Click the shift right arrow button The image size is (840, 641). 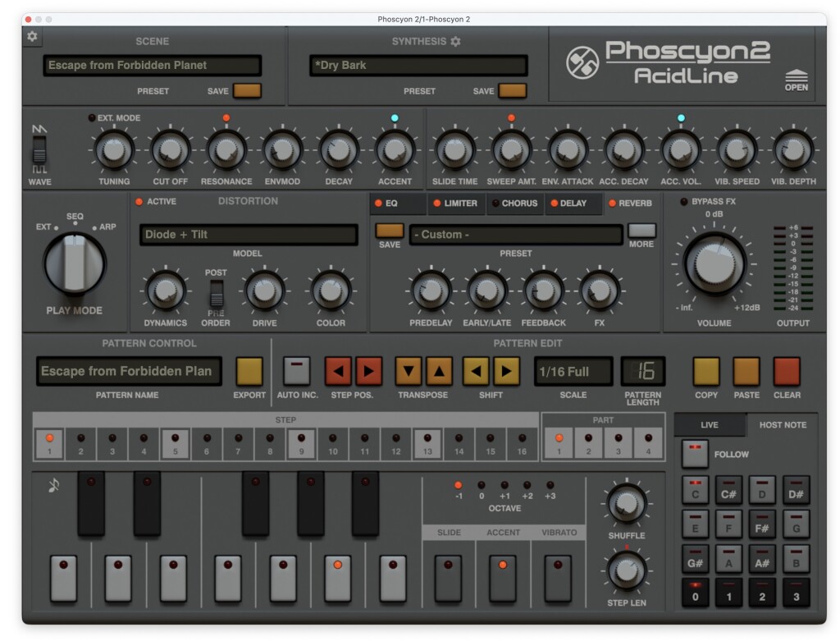[506, 372]
